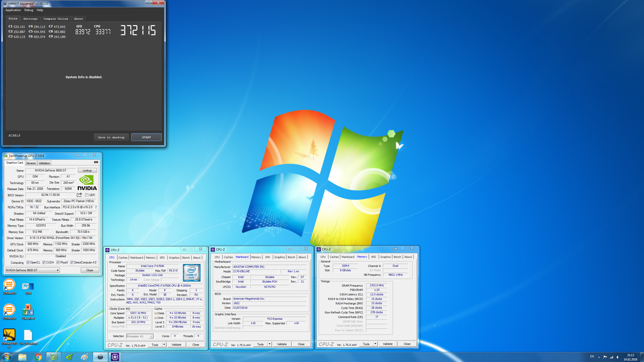This screenshot has height=362, width=644.
Task: Show hidden tray icons arrow
Action: pos(599,357)
